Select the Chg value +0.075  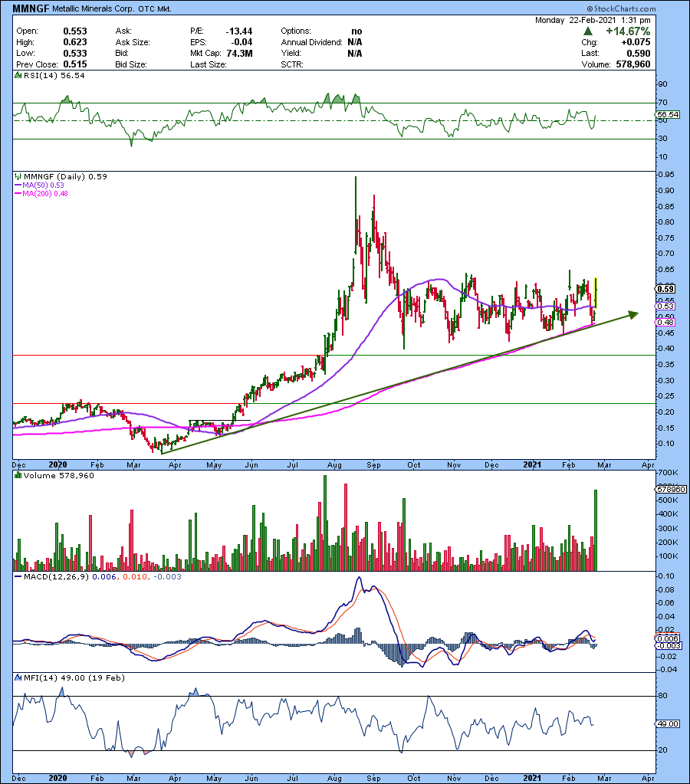click(x=635, y=42)
